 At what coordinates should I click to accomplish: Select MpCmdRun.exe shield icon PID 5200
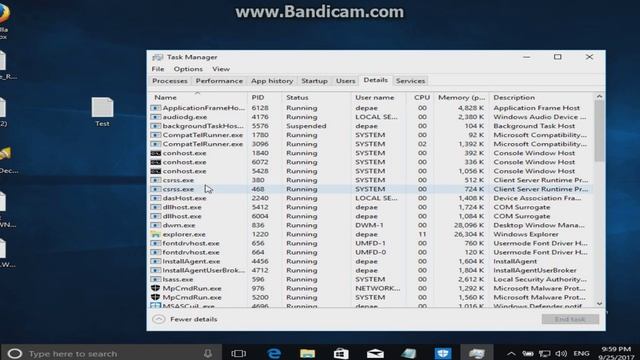(156, 297)
